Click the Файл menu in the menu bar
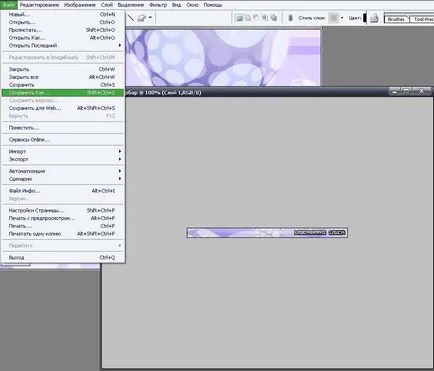Viewport: 434px width, 371px height. click(x=8, y=5)
